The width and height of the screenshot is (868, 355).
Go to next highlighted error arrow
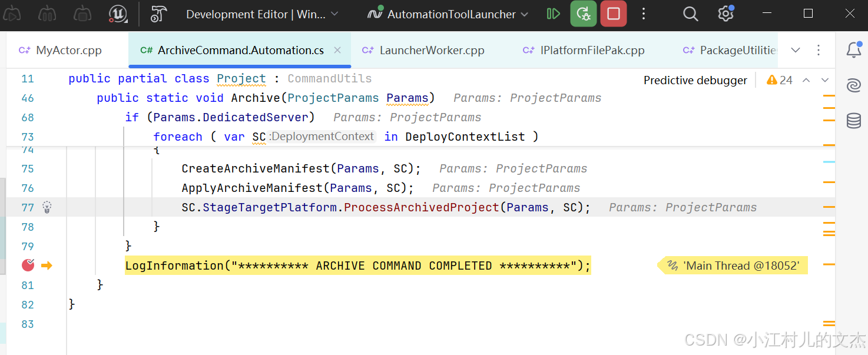825,81
